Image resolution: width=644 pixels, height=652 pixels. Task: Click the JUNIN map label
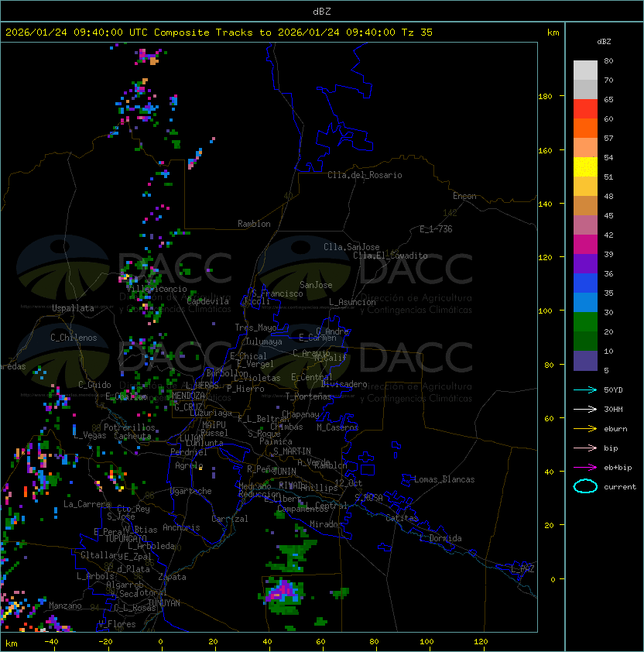pos(284,471)
